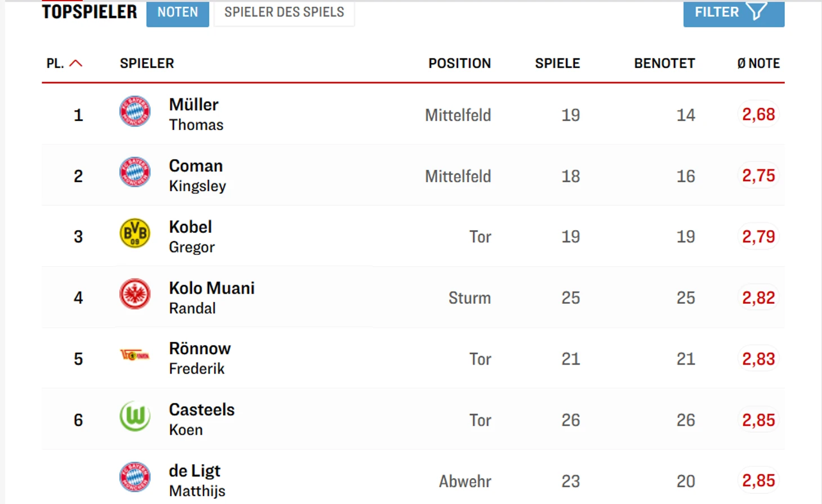Click the VfL Wolfsburg logo beside Casteels
822x504 pixels.
(x=135, y=416)
